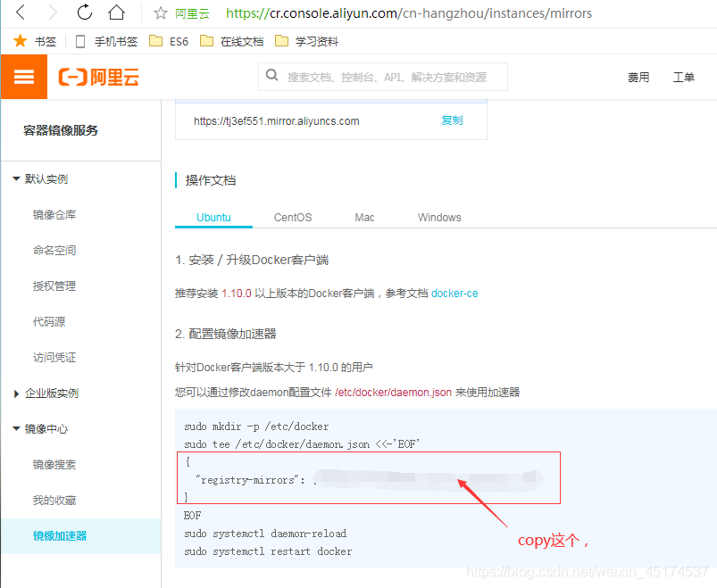
Task: Open the browser home page icon
Action: coord(116,12)
